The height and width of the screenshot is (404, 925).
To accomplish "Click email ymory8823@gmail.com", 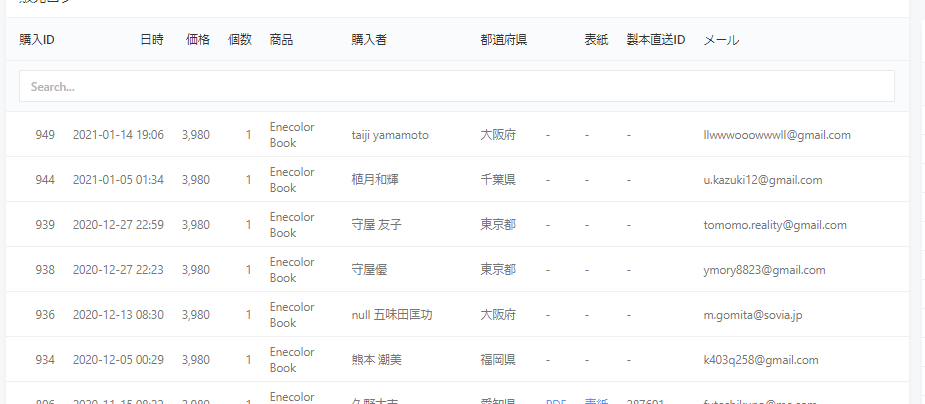I will [764, 270].
